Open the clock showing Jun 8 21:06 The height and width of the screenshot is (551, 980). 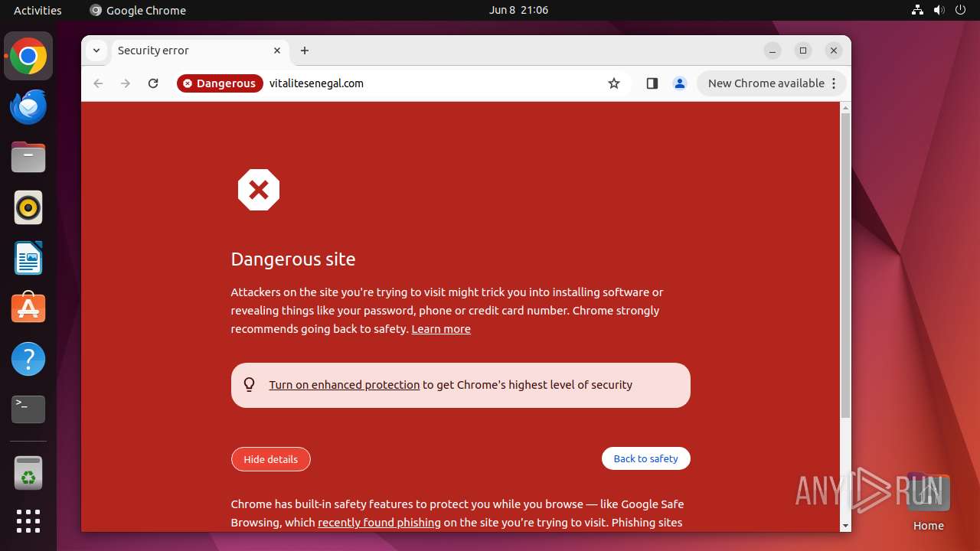tap(519, 10)
